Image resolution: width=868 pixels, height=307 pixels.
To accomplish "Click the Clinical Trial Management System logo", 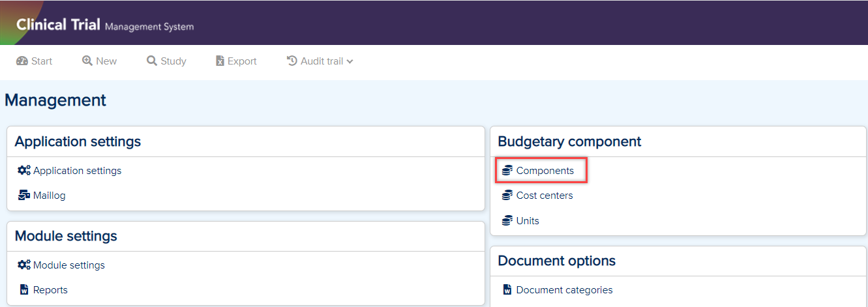I will (x=104, y=25).
